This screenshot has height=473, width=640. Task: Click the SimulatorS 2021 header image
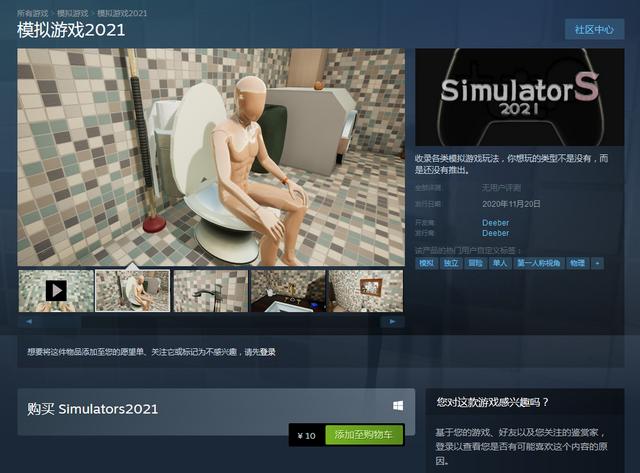(x=520, y=97)
